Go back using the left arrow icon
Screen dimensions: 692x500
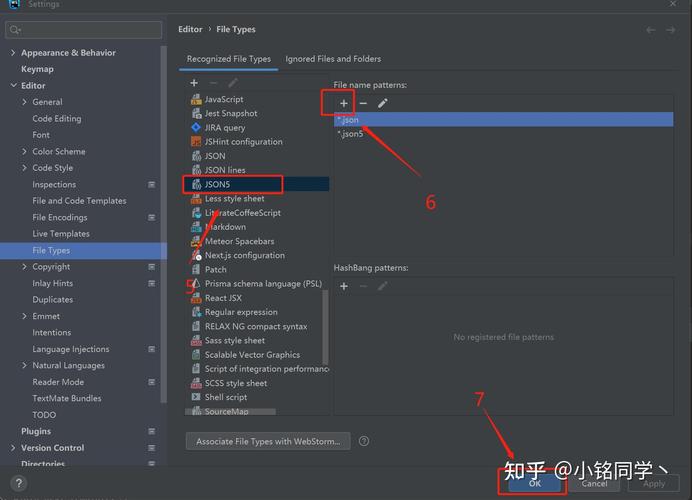[x=651, y=30]
